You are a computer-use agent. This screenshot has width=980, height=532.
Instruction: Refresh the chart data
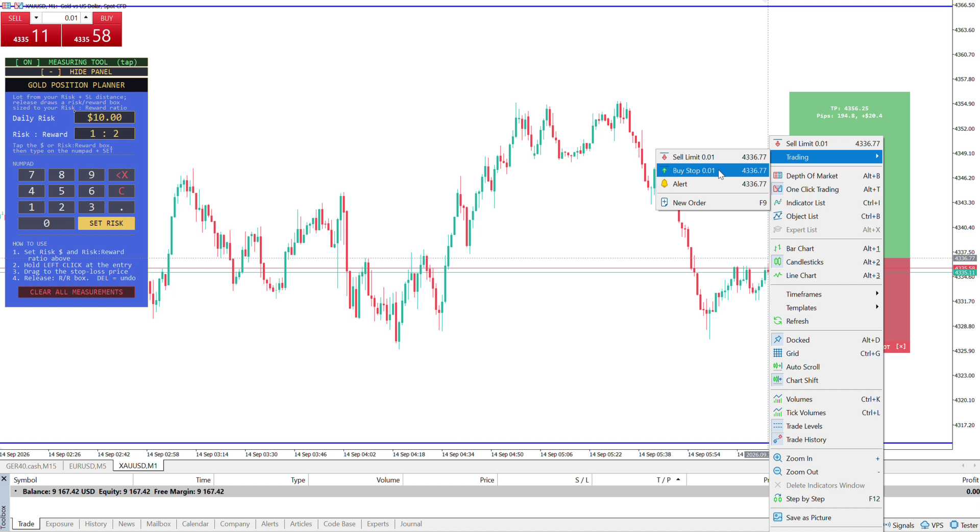coord(826,321)
